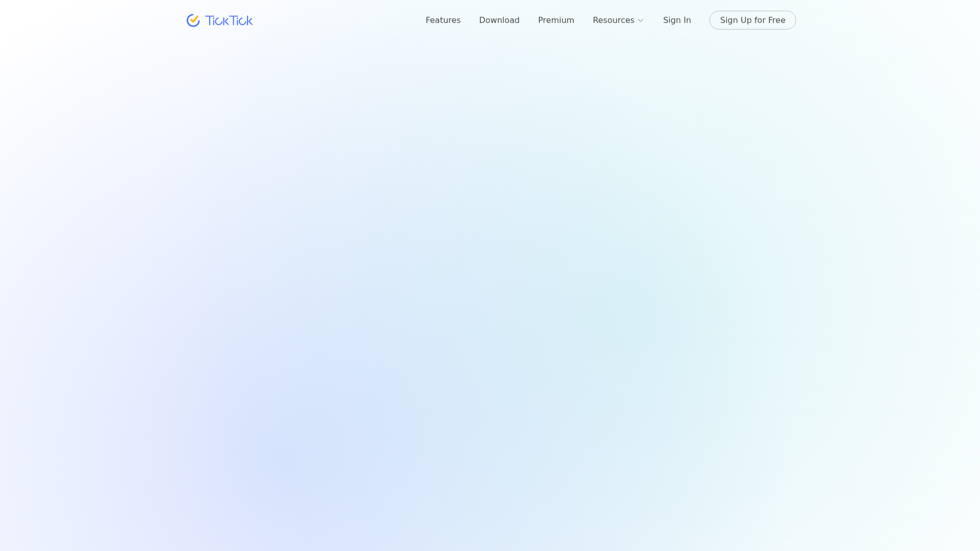980x551 pixels.
Task: Open the TickTick home via the logo
Action: click(219, 20)
